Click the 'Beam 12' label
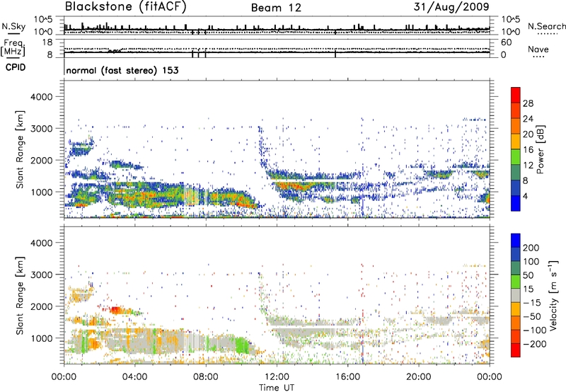 pos(276,8)
